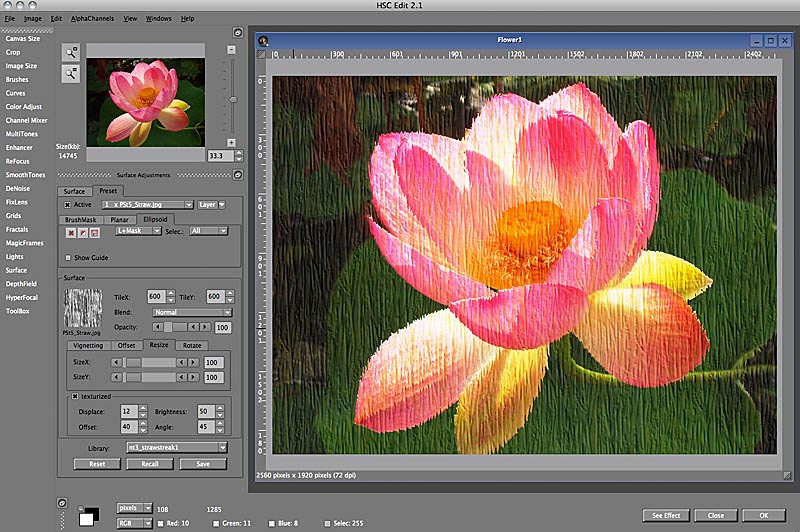The height and width of the screenshot is (532, 800).
Task: Open the RGB color mode dropdown
Action: pyautogui.click(x=134, y=523)
